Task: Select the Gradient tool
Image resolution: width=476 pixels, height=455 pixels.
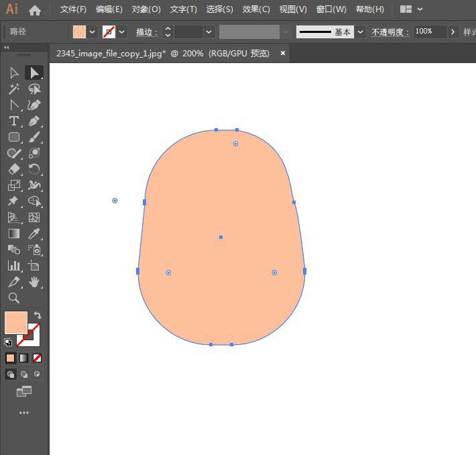Action: point(13,234)
